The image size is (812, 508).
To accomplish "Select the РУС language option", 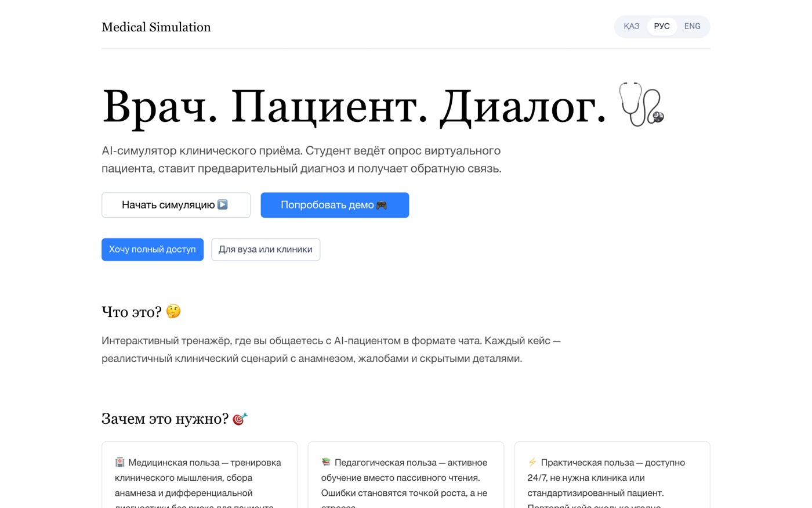I will tap(662, 27).
